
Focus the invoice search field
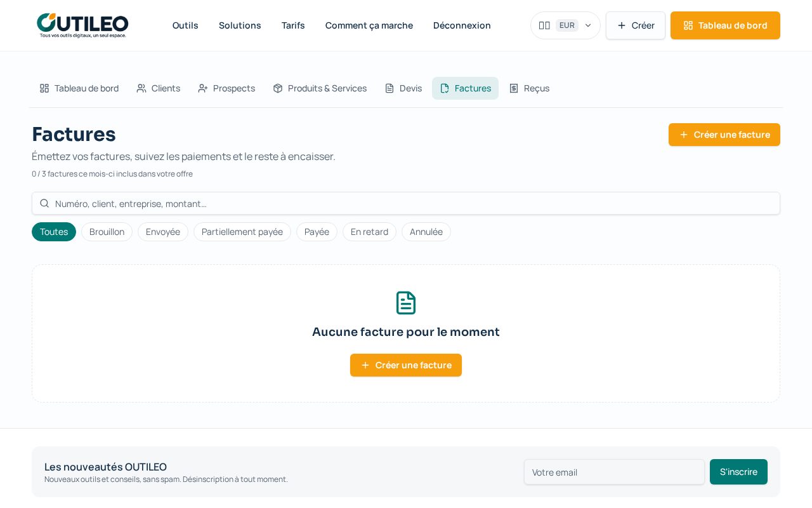pyautogui.click(x=406, y=203)
